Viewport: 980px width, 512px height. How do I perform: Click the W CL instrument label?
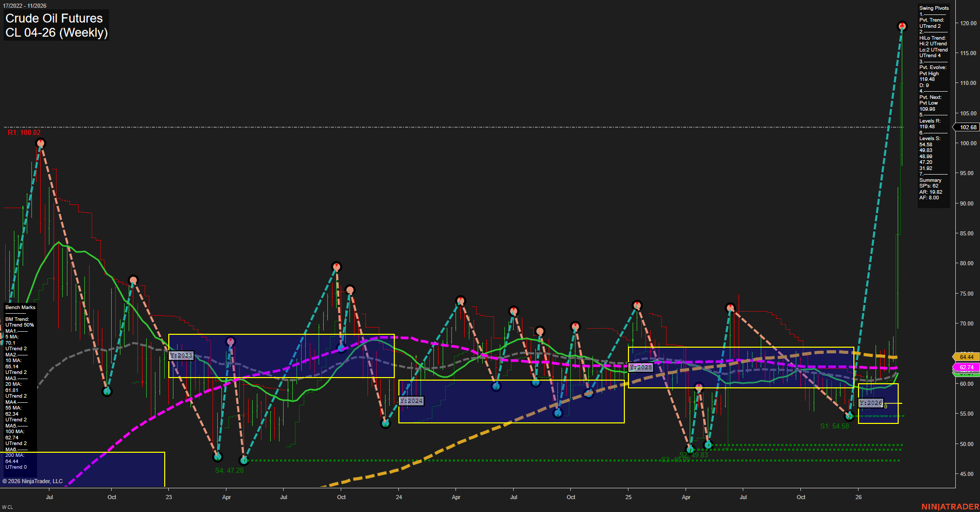click(9, 506)
